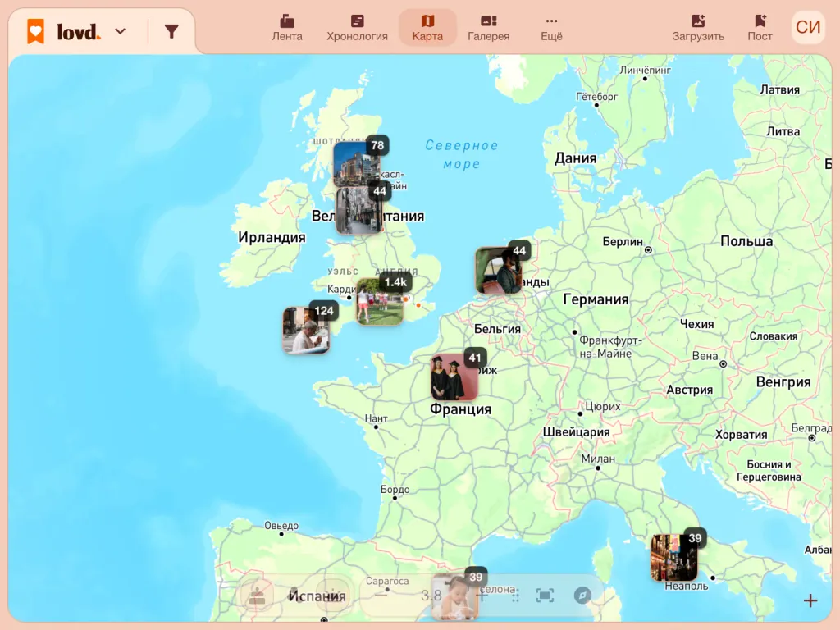Open the funnel filter
This screenshot has width=840, height=630.
(171, 32)
